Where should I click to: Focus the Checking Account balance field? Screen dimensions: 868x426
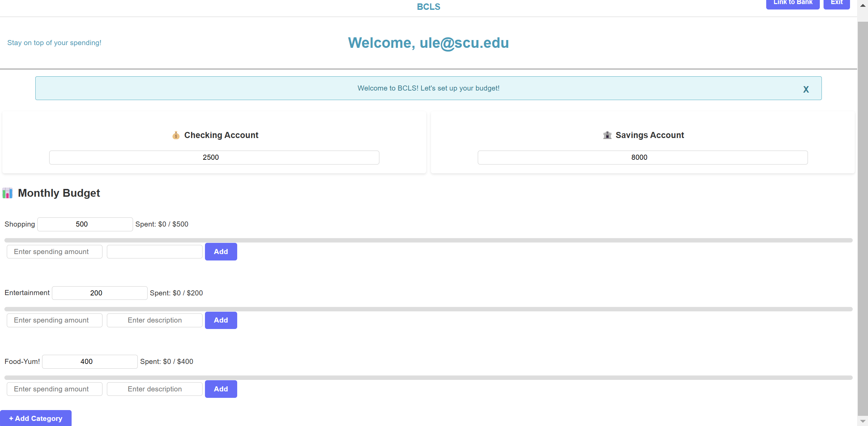(214, 157)
